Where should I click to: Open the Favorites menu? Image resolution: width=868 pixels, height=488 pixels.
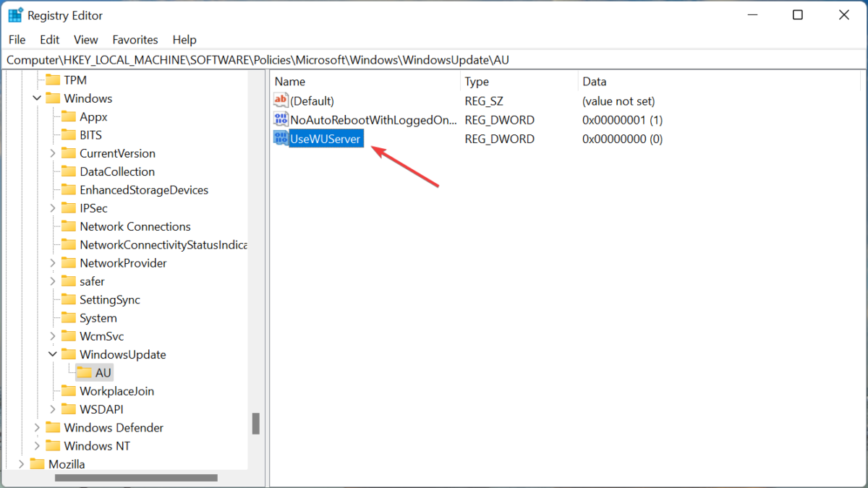[135, 40]
